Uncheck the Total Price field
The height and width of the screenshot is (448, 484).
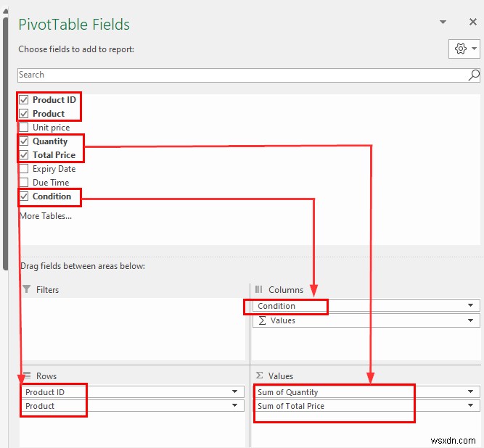point(24,155)
